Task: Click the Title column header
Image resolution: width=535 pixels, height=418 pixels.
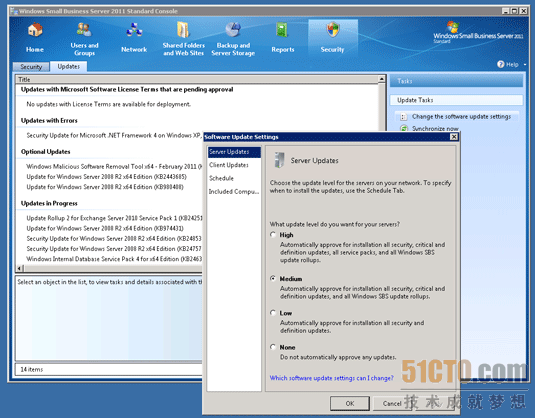Action: pyautogui.click(x=197, y=80)
